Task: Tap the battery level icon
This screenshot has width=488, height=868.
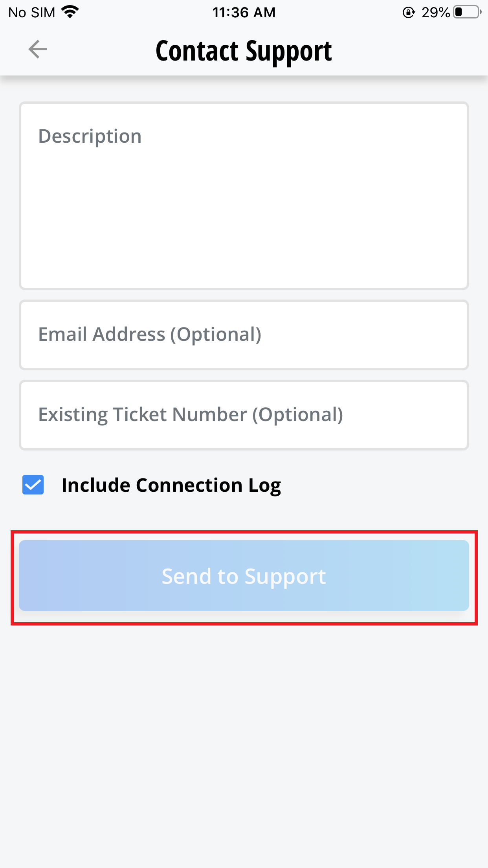Action: (x=467, y=12)
